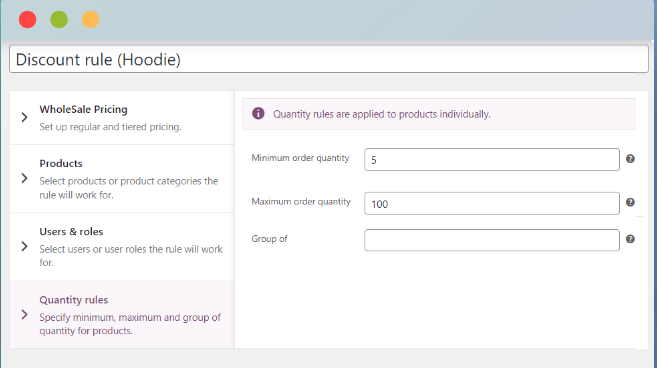The width and height of the screenshot is (657, 368).
Task: Click the 'Minimum order quantity' label
Action: tap(300, 158)
